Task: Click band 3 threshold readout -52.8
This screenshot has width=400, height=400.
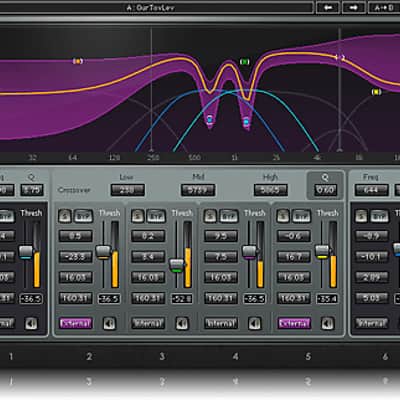Action: (x=182, y=299)
